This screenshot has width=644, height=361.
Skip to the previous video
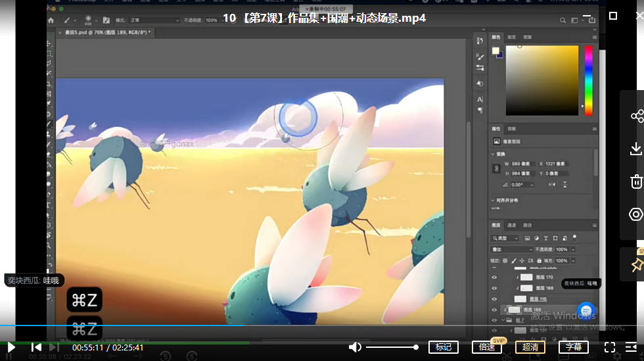tap(37, 347)
